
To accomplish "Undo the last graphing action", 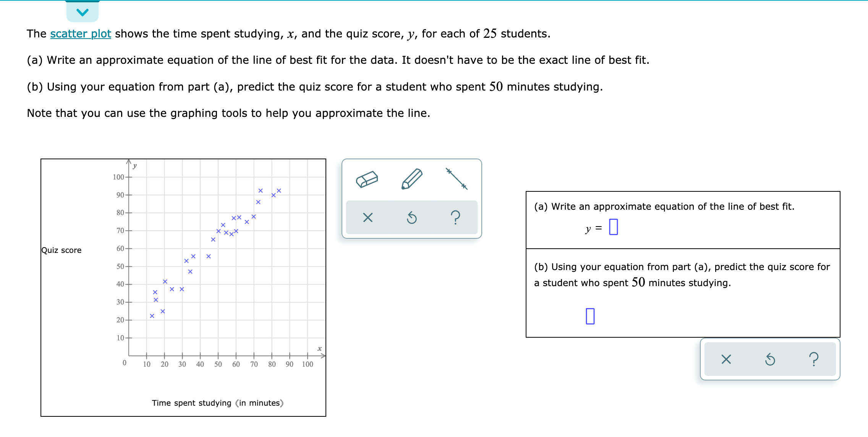I will [x=412, y=218].
